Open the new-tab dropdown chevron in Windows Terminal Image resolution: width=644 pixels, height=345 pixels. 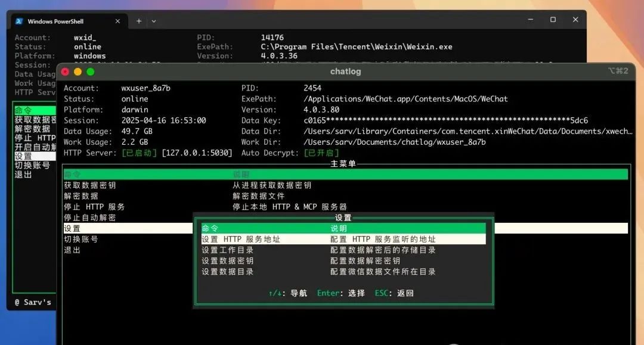154,20
